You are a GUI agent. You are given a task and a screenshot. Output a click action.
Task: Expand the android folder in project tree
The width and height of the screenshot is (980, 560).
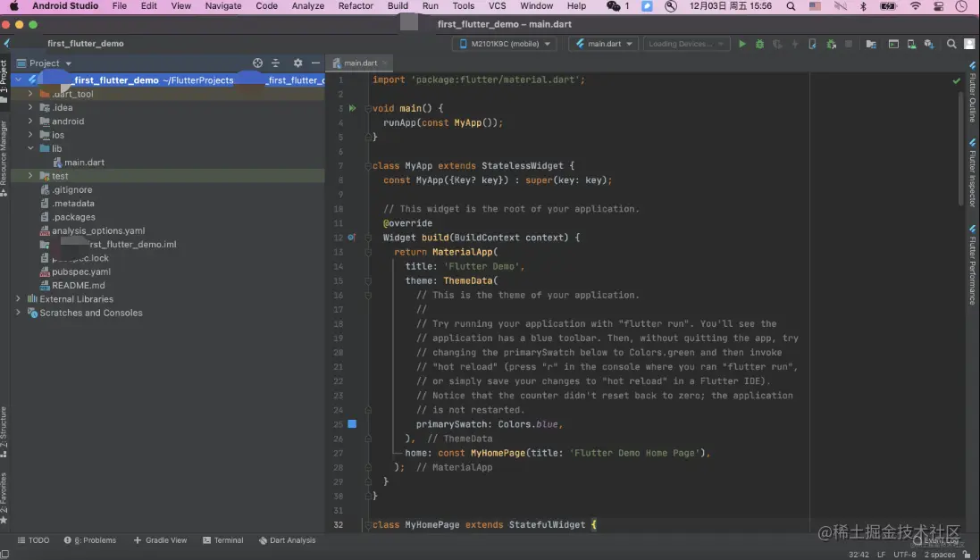[x=30, y=121]
